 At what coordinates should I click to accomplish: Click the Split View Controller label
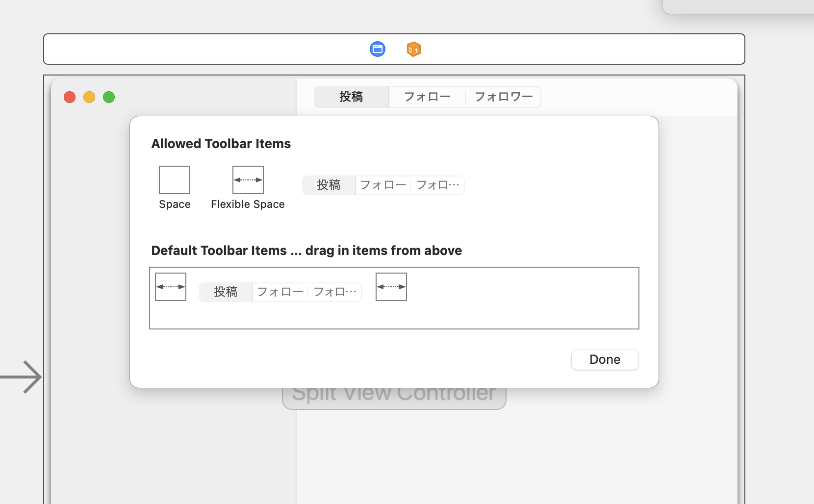pyautogui.click(x=394, y=397)
